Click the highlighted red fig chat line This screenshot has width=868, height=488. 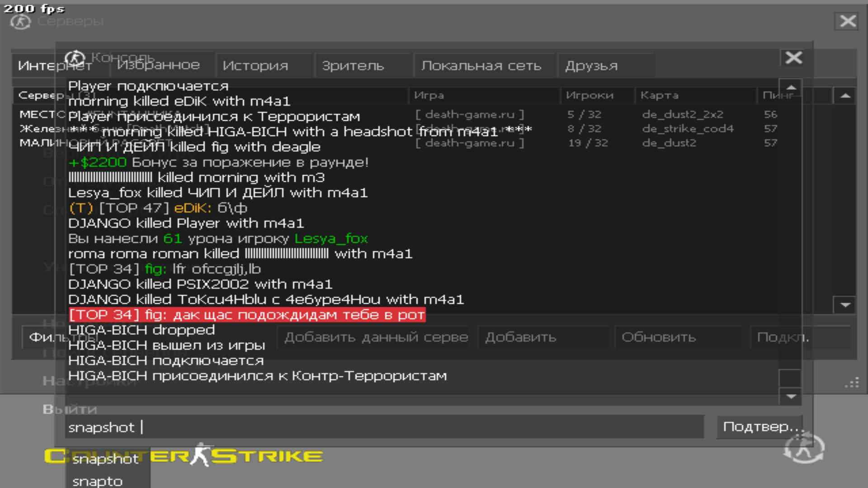point(247,315)
